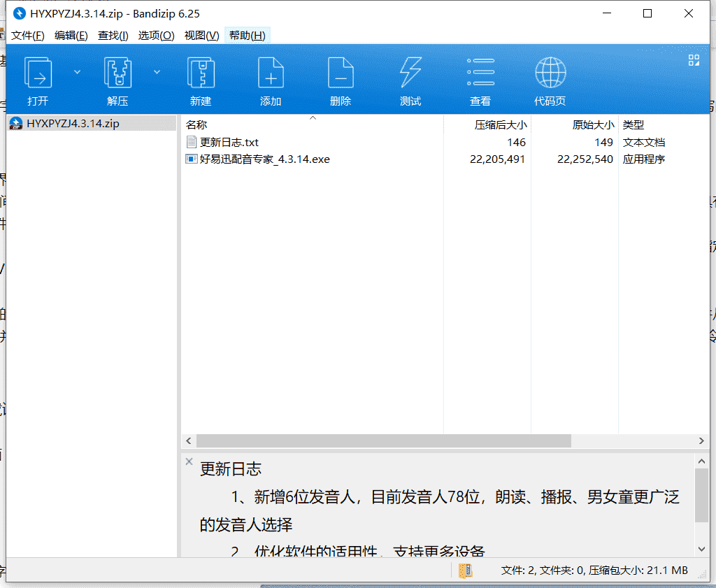Open the 选项(O) menu
716x588 pixels.
[156, 36]
